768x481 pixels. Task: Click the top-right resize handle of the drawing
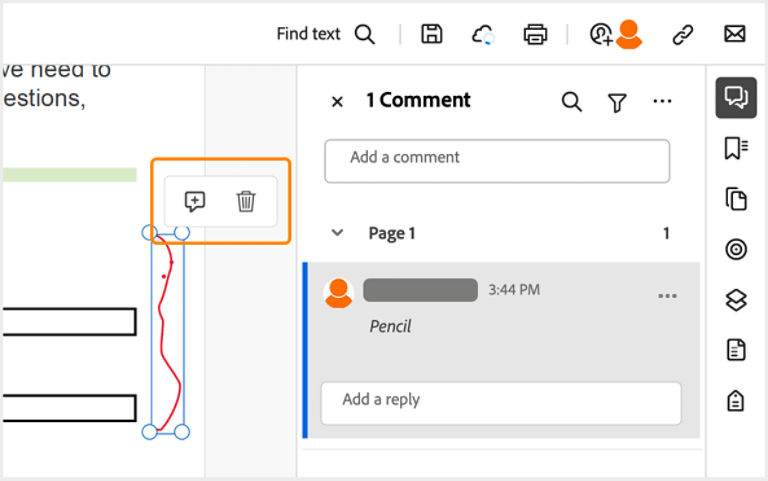[x=182, y=233]
